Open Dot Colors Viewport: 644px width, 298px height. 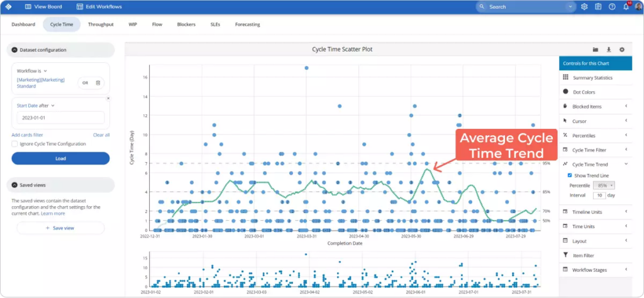tap(596, 92)
